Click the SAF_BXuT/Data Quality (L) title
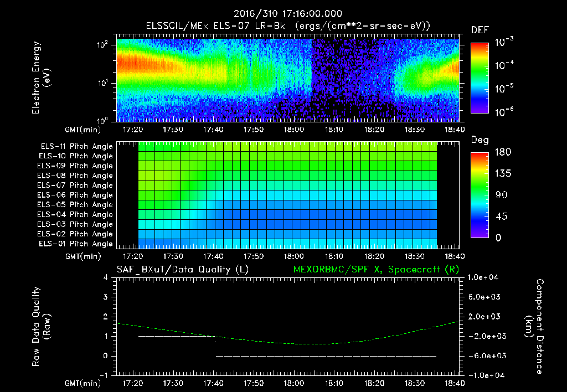This screenshot has height=392, width=567. 183,270
